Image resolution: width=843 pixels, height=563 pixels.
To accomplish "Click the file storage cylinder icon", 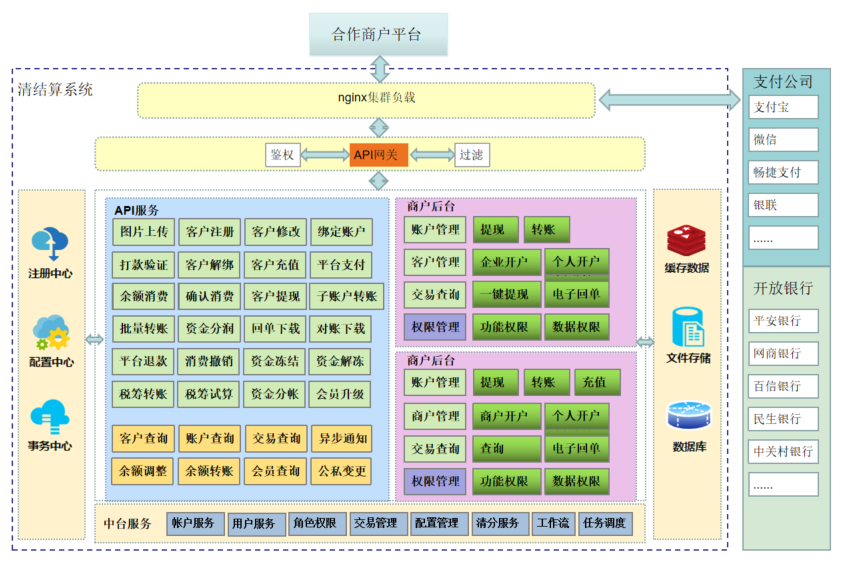I will [687, 326].
